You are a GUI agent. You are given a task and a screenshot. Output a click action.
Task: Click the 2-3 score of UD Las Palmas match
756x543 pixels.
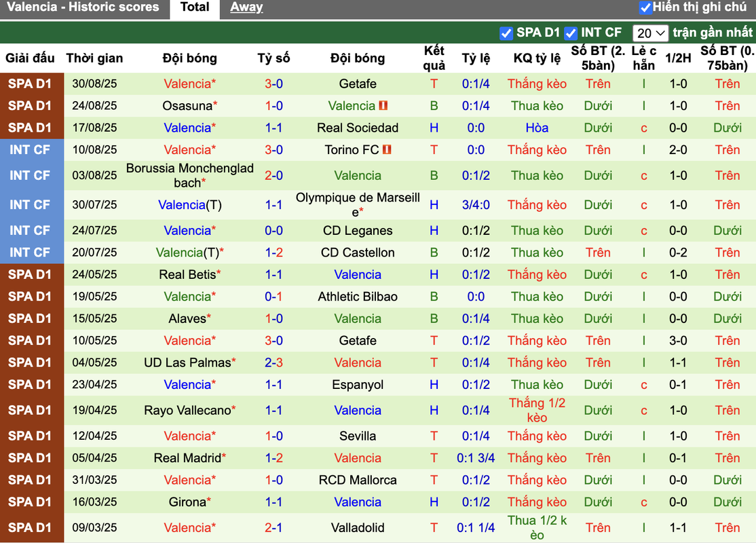click(273, 363)
